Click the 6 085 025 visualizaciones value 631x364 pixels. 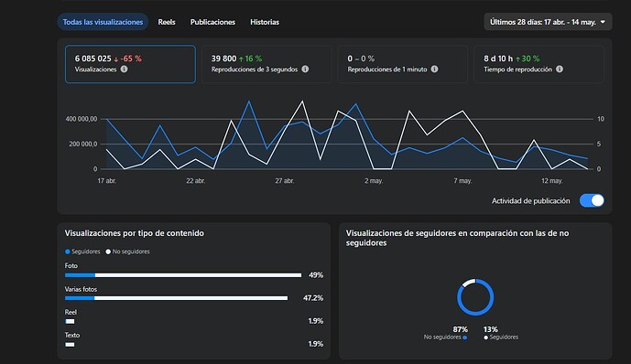[x=93, y=59]
